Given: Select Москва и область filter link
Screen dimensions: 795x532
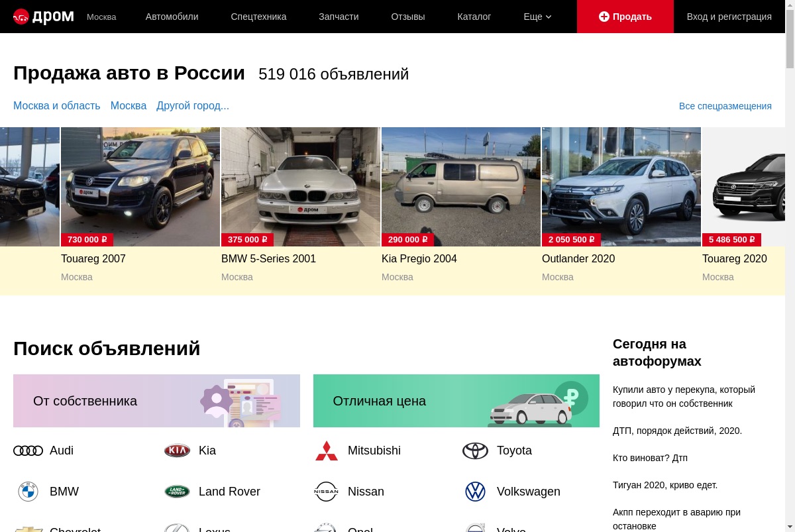Looking at the screenshot, I should coord(57,105).
